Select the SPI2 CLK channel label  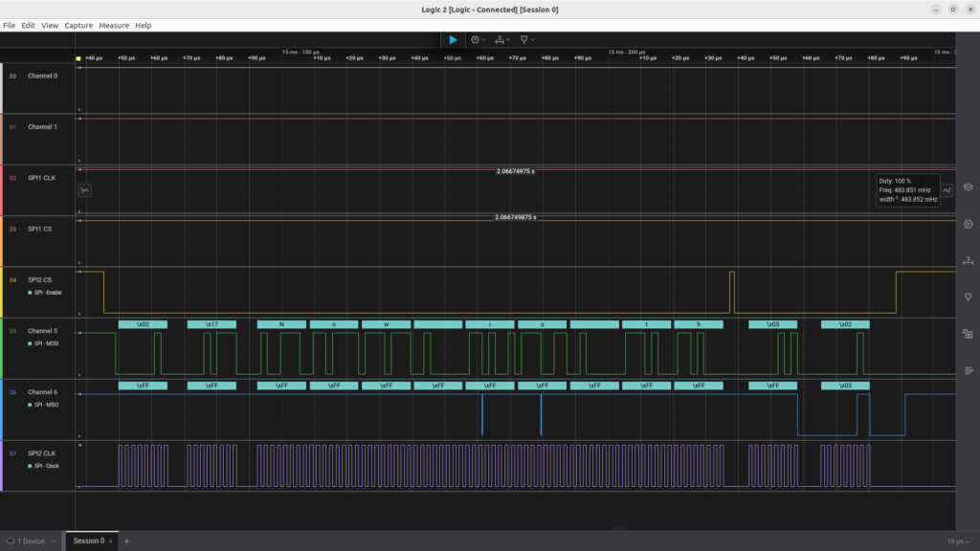(x=41, y=453)
